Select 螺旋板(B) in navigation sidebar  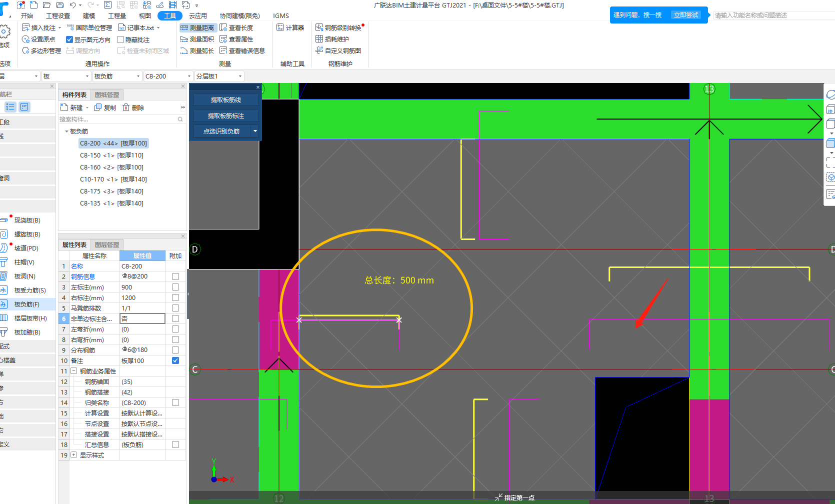[x=27, y=234]
